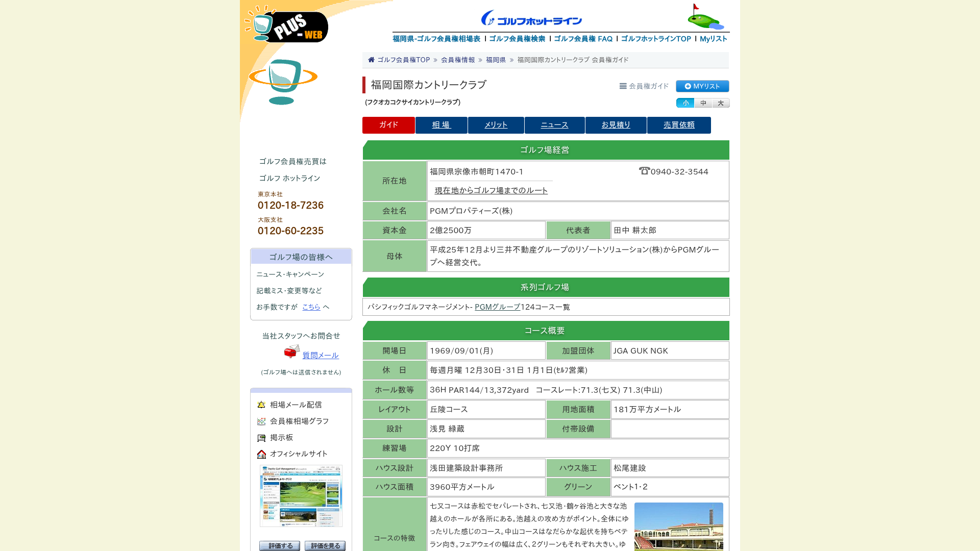The height and width of the screenshot is (551, 980).
Task: Click the clubhouse photo thumbnail
Action: pyautogui.click(x=679, y=527)
